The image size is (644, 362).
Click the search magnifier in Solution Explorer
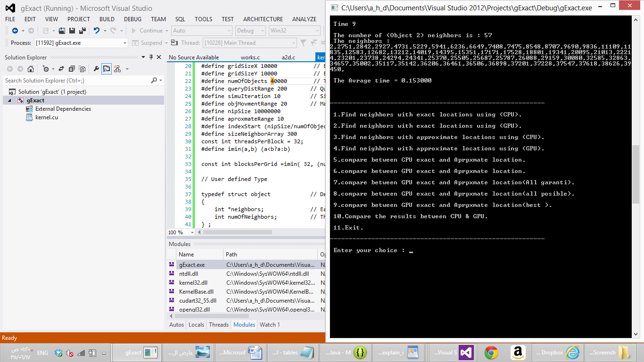(154, 81)
